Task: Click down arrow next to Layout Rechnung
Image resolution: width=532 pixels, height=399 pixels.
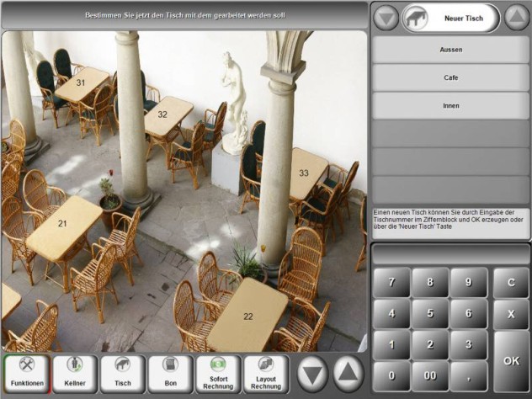Action: (312, 375)
